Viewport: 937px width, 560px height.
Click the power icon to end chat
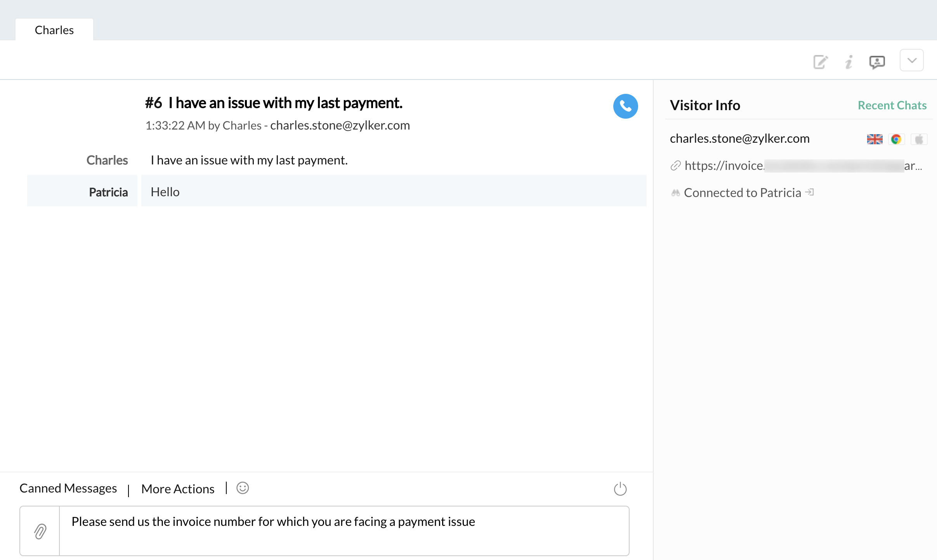[x=620, y=489]
